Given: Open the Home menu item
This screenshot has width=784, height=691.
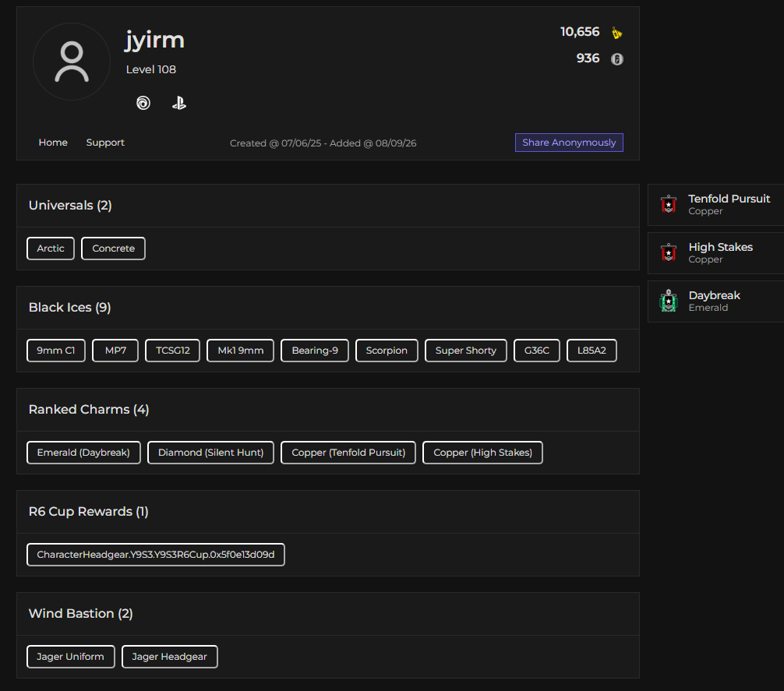Looking at the screenshot, I should pyautogui.click(x=53, y=143).
